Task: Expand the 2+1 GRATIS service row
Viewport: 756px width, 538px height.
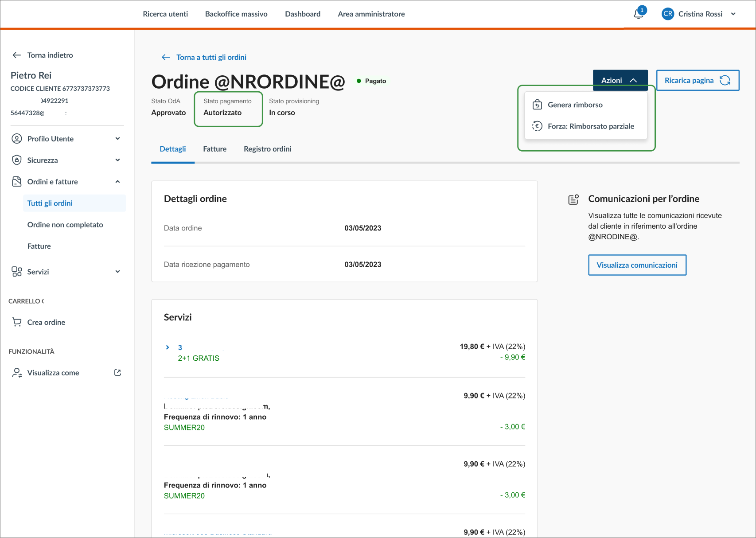Action: [168, 347]
